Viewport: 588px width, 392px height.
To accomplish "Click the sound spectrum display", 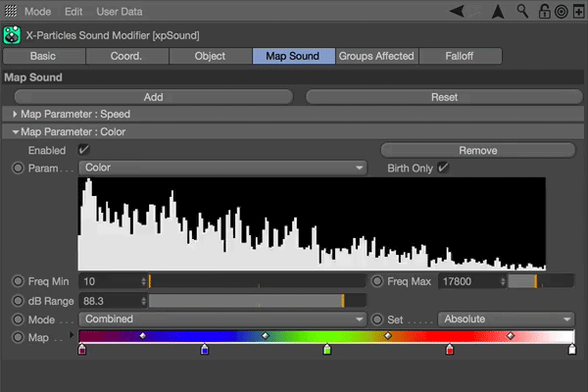I will (x=312, y=224).
